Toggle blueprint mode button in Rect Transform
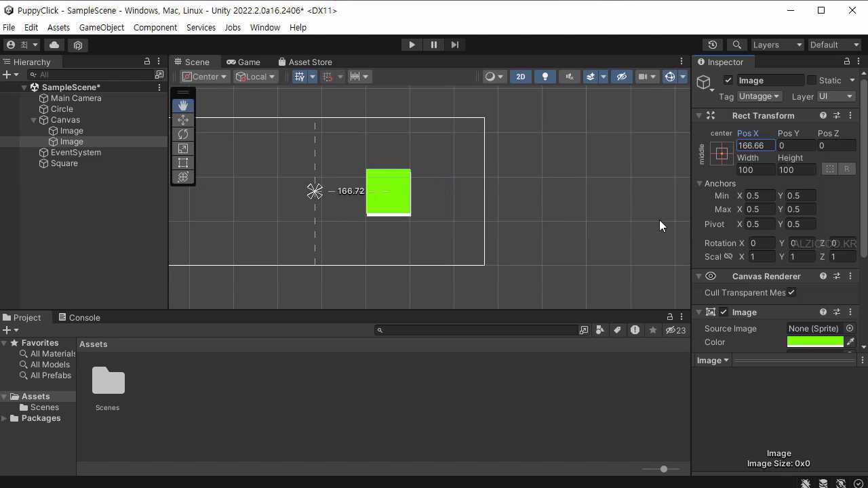The image size is (868, 488). pyautogui.click(x=829, y=169)
